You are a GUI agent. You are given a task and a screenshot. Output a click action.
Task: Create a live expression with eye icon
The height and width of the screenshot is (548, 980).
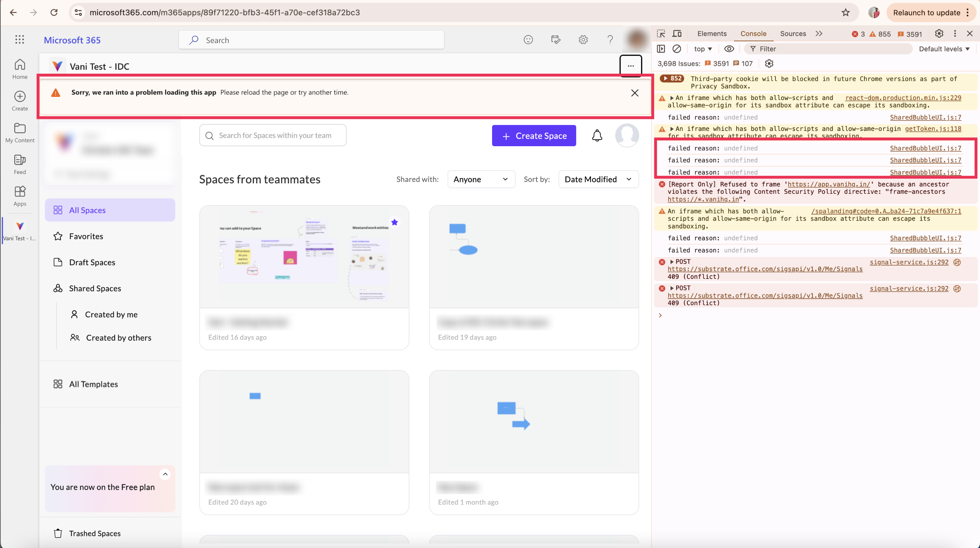point(729,49)
